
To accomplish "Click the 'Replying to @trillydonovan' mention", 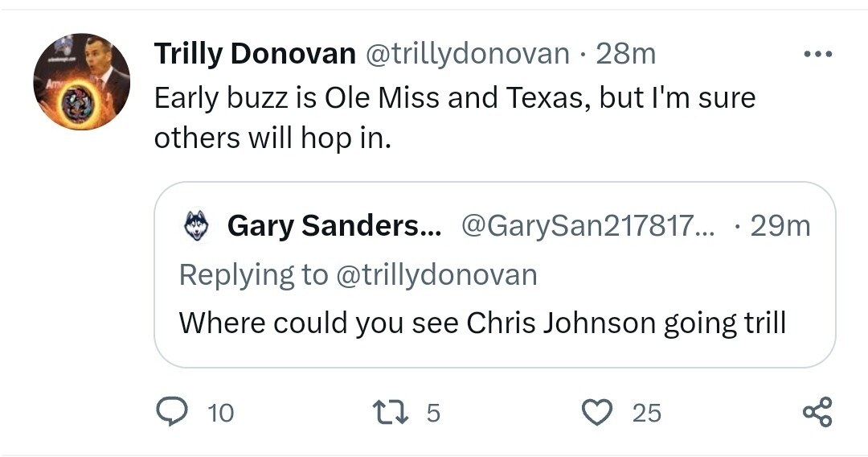I will click(x=435, y=274).
